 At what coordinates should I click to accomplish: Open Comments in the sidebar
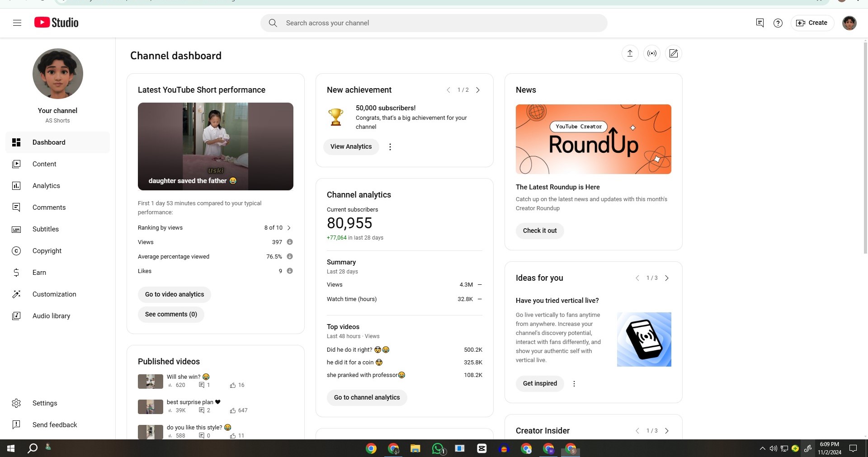(x=58, y=207)
